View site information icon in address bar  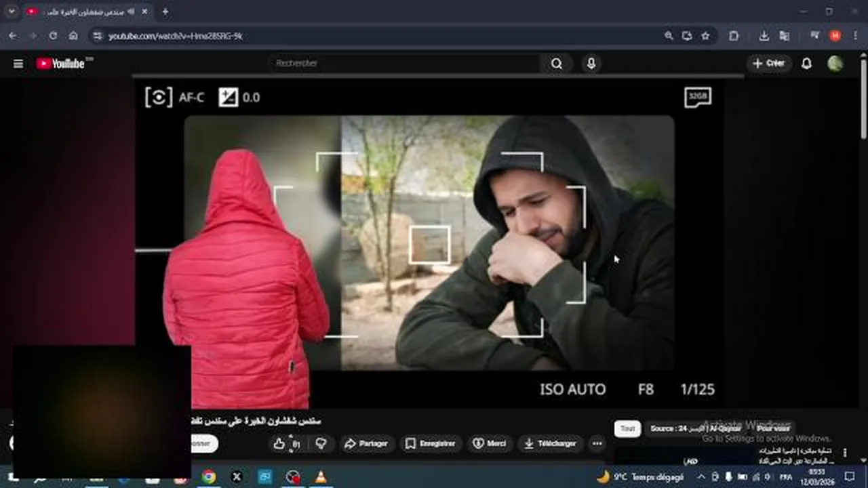click(98, 36)
